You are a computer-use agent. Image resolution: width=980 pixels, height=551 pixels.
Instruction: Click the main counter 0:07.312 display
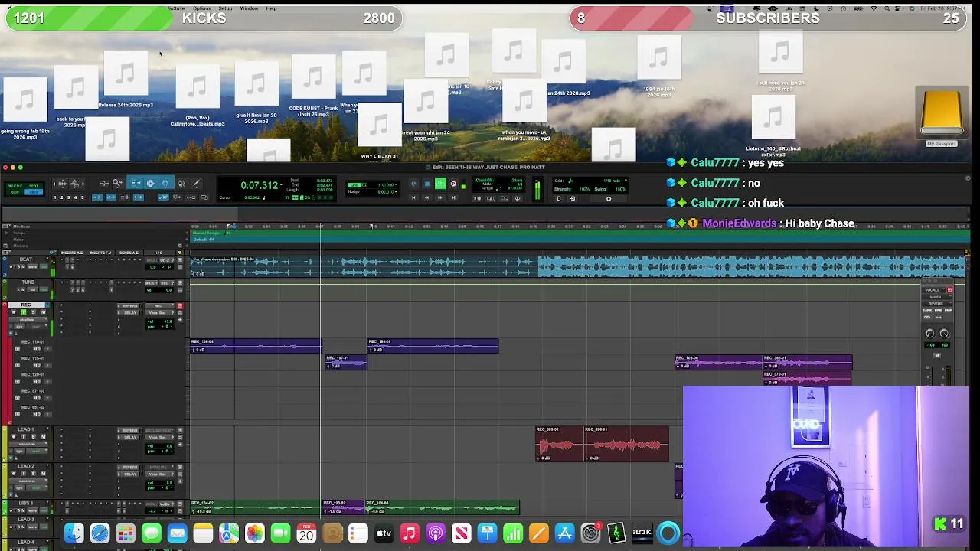click(x=260, y=185)
